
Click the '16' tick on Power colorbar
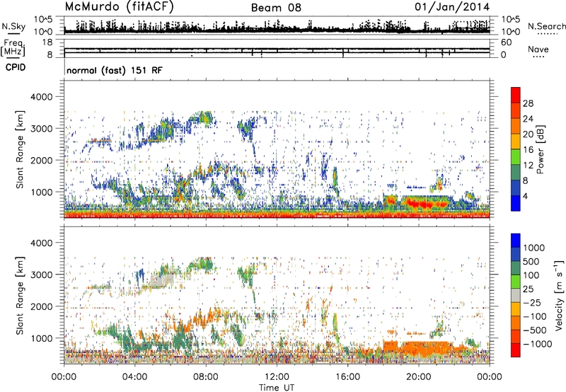click(528, 150)
